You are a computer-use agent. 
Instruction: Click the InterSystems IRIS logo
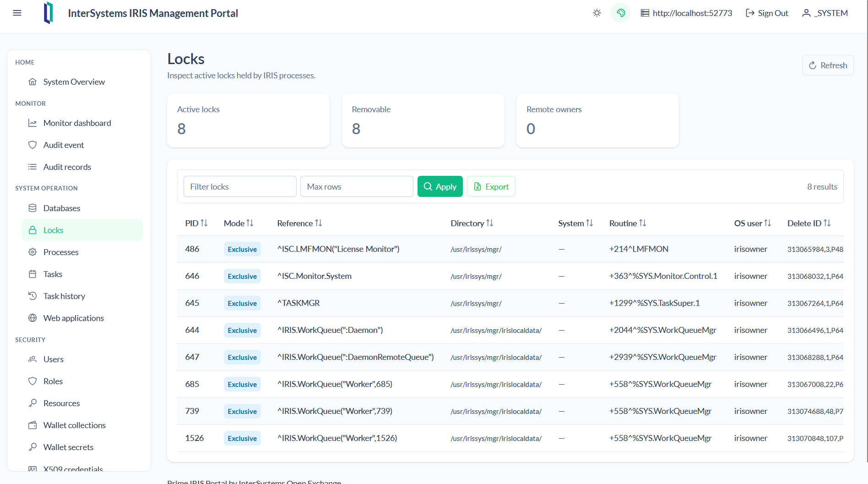tap(49, 13)
